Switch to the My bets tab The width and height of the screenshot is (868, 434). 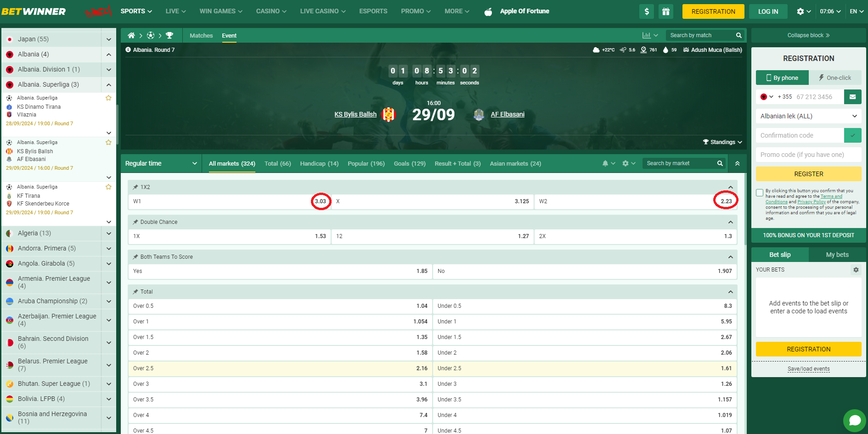coord(837,255)
